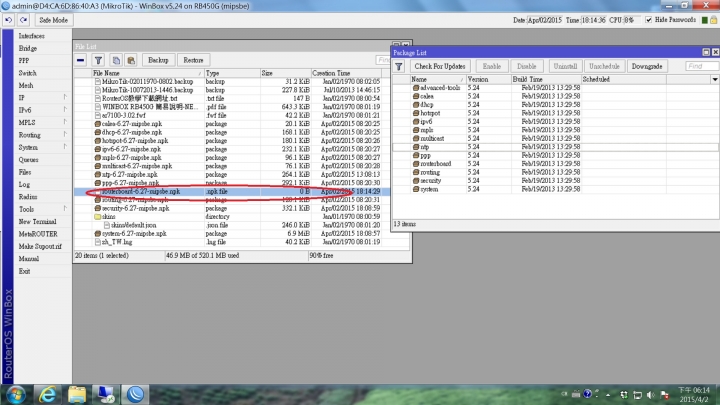720x405 pixels.
Task: Sort File List by Size column
Action: tap(285, 73)
